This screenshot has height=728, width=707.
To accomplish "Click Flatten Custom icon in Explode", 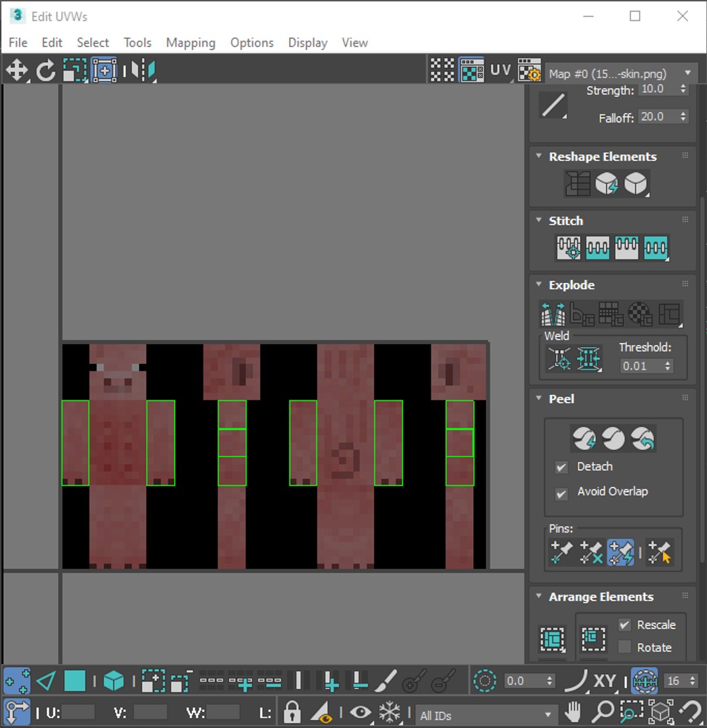I will [669, 314].
